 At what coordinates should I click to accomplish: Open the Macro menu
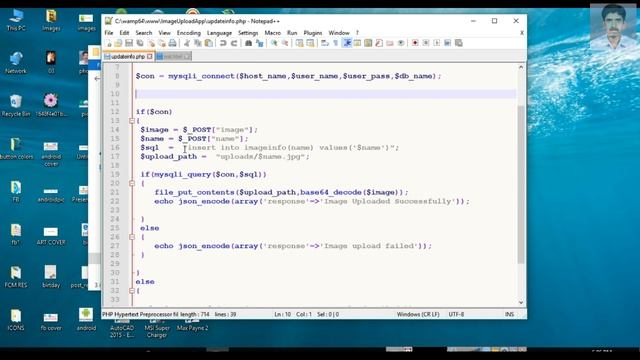point(273,33)
